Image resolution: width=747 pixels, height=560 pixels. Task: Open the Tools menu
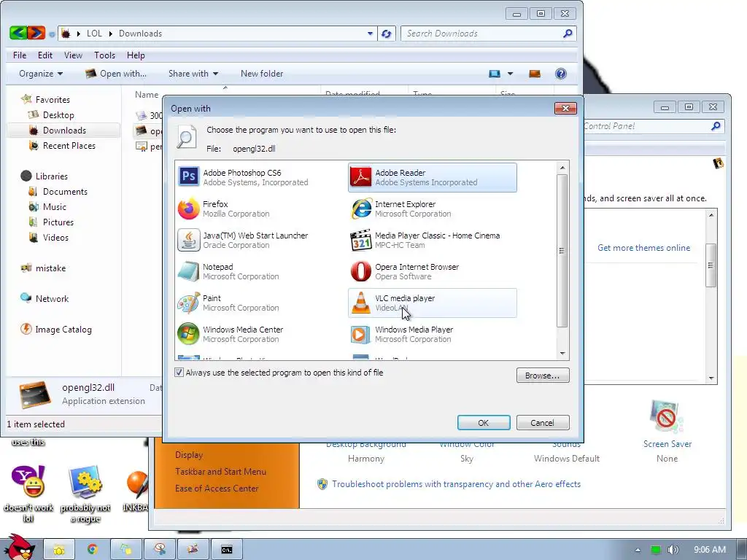(x=105, y=55)
